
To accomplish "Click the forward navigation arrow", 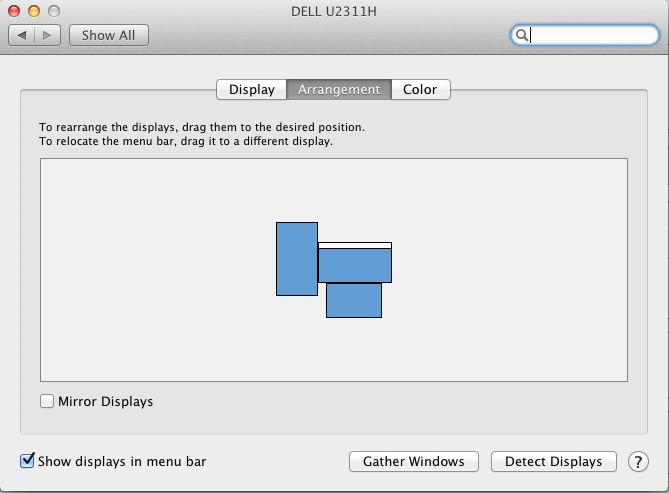I will pyautogui.click(x=47, y=35).
